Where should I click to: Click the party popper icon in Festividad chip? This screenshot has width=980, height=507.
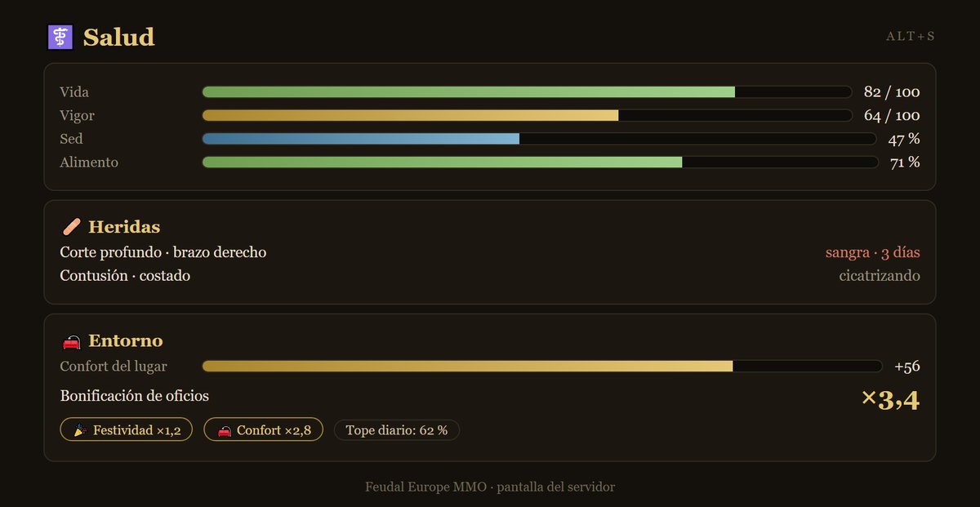80,430
